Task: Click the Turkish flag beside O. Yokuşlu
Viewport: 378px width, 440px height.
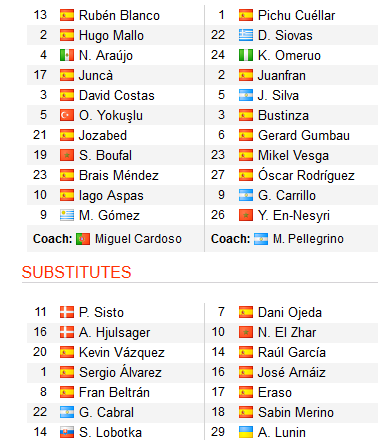Action: pyautogui.click(x=67, y=115)
